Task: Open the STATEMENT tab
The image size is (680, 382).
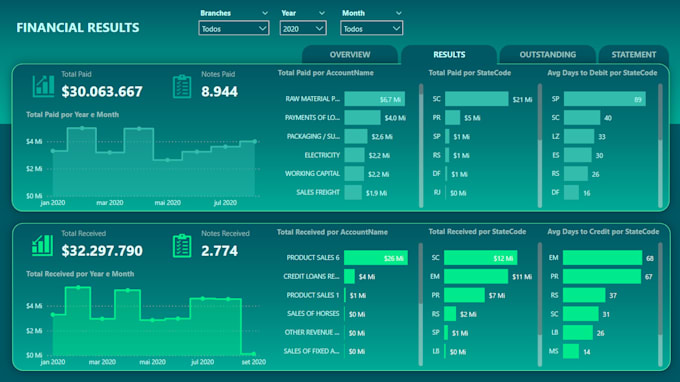Action: click(634, 55)
